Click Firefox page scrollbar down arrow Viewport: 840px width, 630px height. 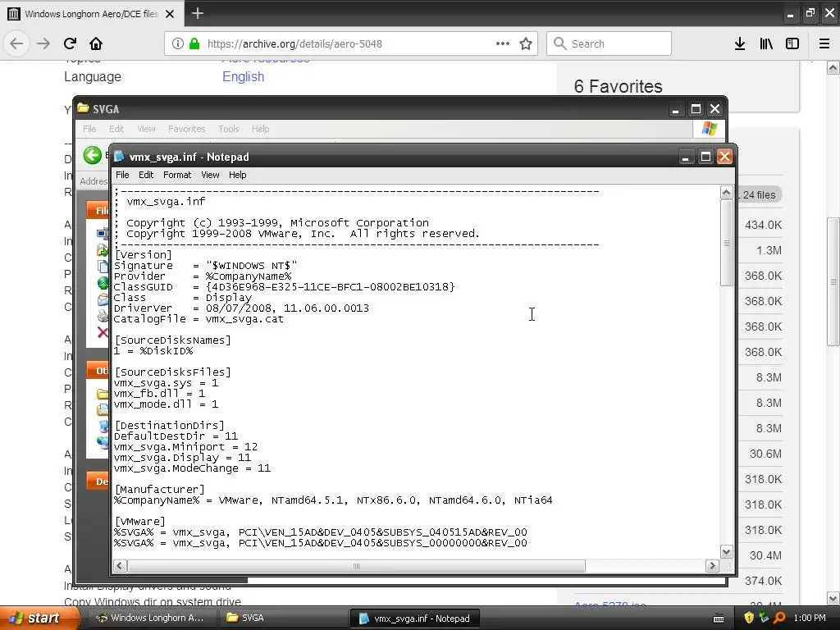(833, 598)
